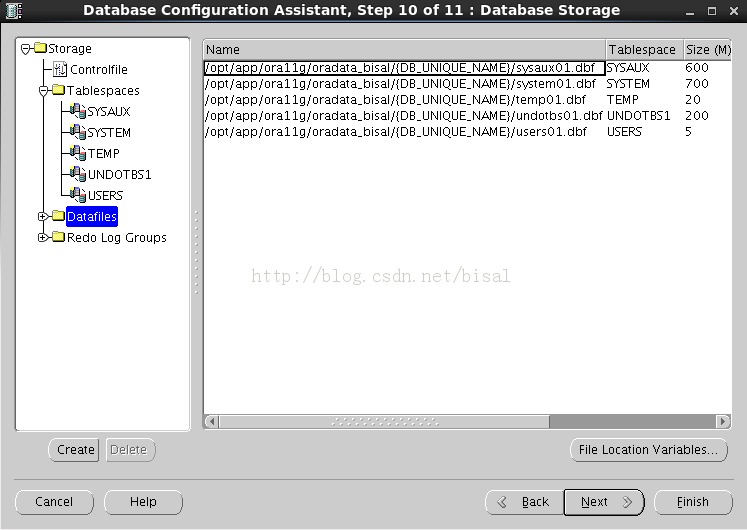Open File Location Variables dialog
Viewport: 747px width, 530px height.
[649, 450]
